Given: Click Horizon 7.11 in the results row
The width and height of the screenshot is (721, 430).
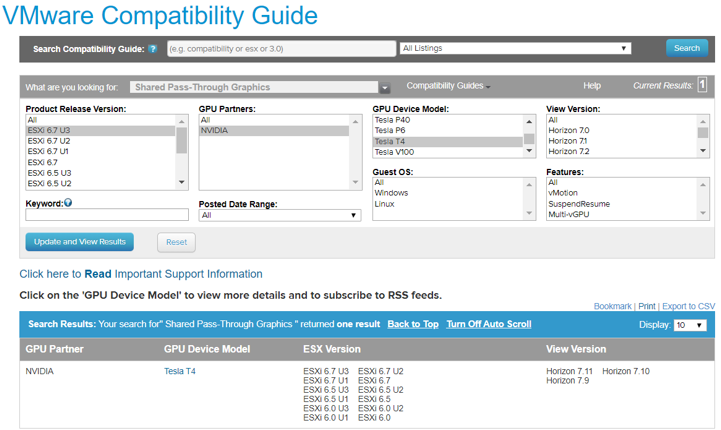Looking at the screenshot, I should (569, 371).
